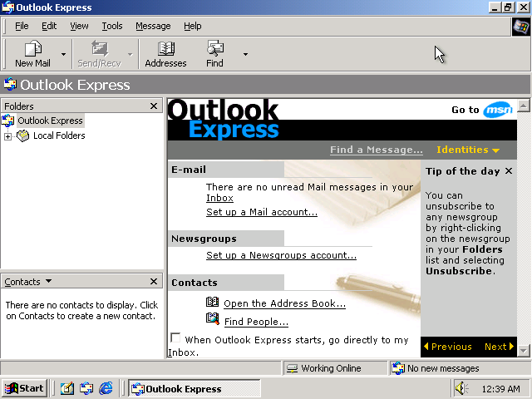Open the Send/Recv dropdown arrow
The image size is (532, 399).
click(131, 54)
